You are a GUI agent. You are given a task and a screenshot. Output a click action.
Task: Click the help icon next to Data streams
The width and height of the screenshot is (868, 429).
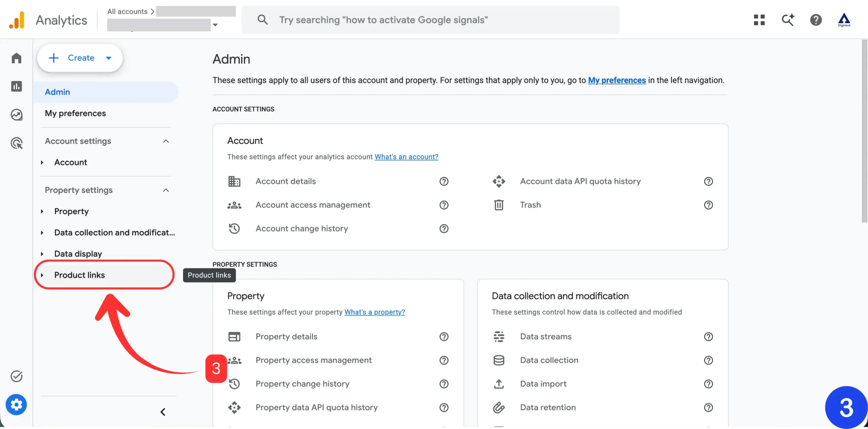(708, 337)
